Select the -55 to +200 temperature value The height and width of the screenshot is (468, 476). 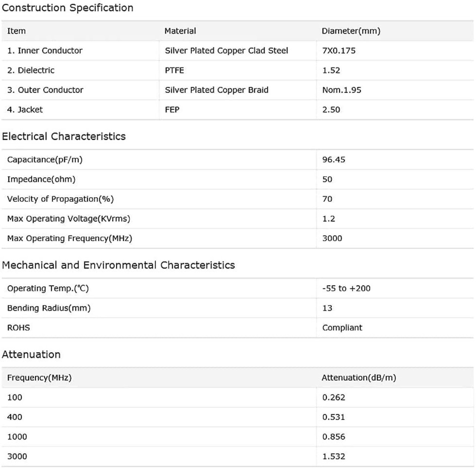pos(346,288)
